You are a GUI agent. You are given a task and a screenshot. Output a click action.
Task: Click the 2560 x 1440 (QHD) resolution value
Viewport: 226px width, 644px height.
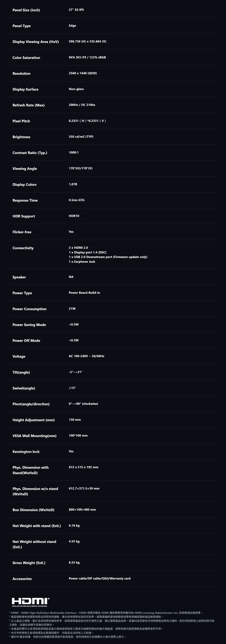click(x=83, y=73)
